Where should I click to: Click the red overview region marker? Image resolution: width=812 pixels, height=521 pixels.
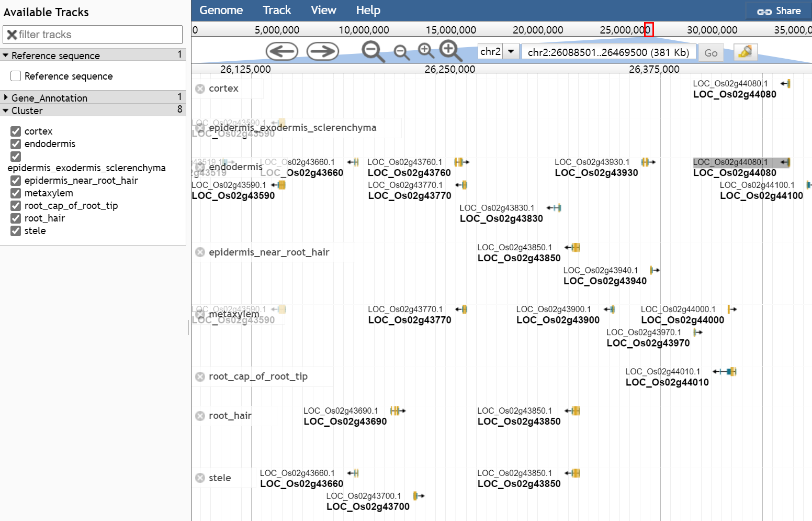coord(649,29)
